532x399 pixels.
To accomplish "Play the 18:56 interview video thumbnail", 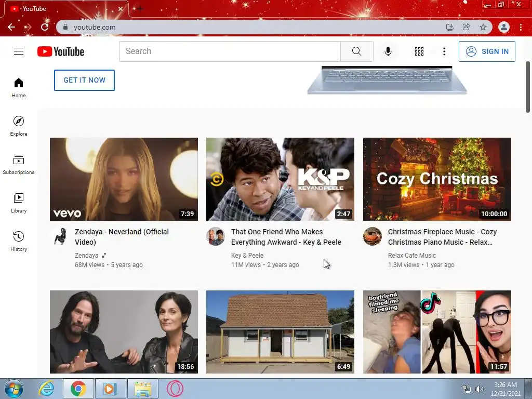I will (x=124, y=332).
